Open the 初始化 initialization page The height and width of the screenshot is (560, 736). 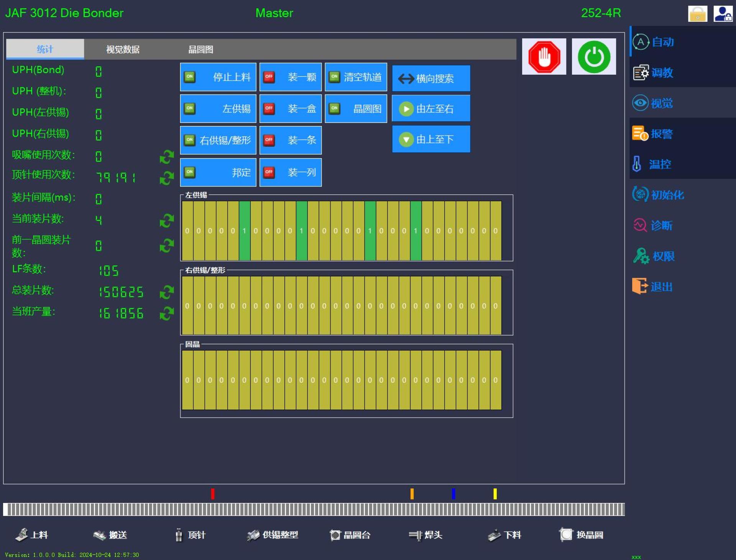tap(658, 195)
